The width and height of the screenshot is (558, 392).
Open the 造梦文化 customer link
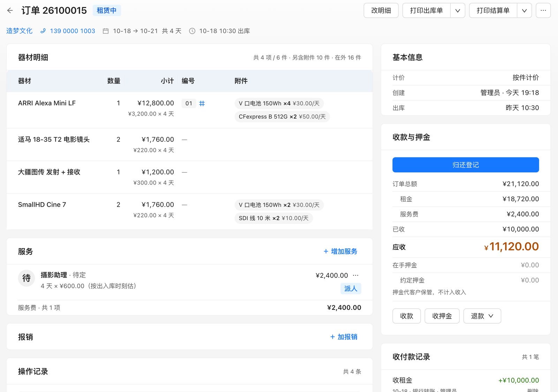coord(19,31)
